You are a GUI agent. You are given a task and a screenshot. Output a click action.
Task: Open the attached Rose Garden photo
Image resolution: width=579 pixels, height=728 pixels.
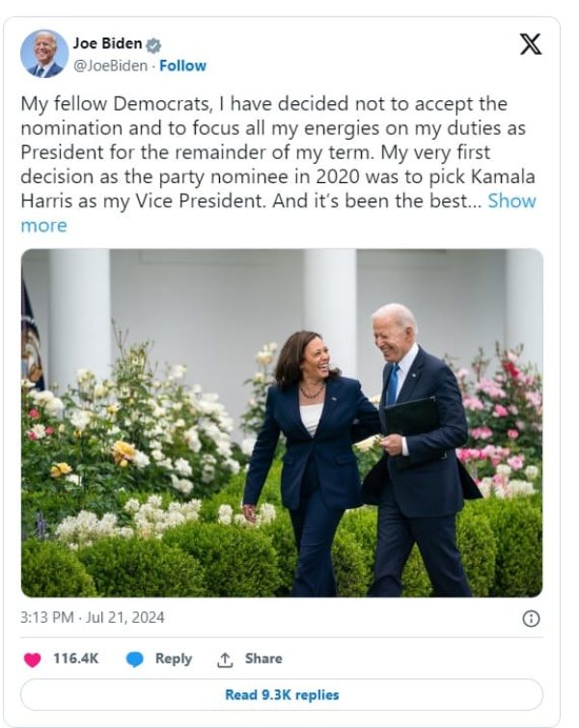coord(281,422)
